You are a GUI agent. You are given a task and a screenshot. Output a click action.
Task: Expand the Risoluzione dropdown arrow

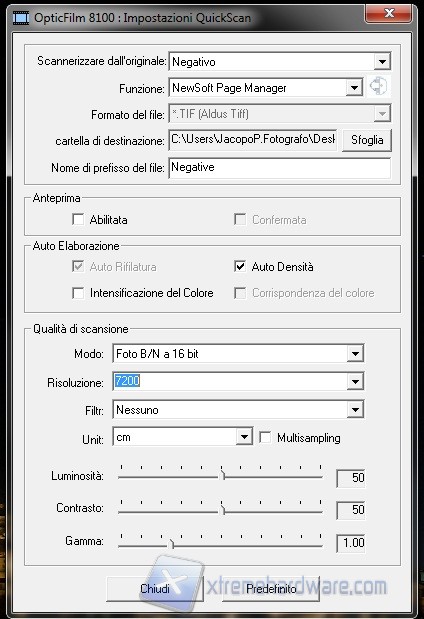tap(355, 382)
